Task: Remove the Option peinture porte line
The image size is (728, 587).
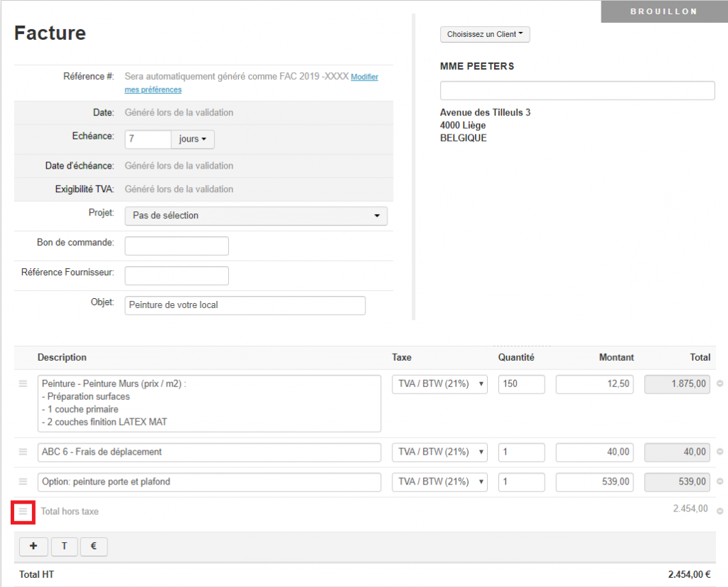Action: pos(719,482)
